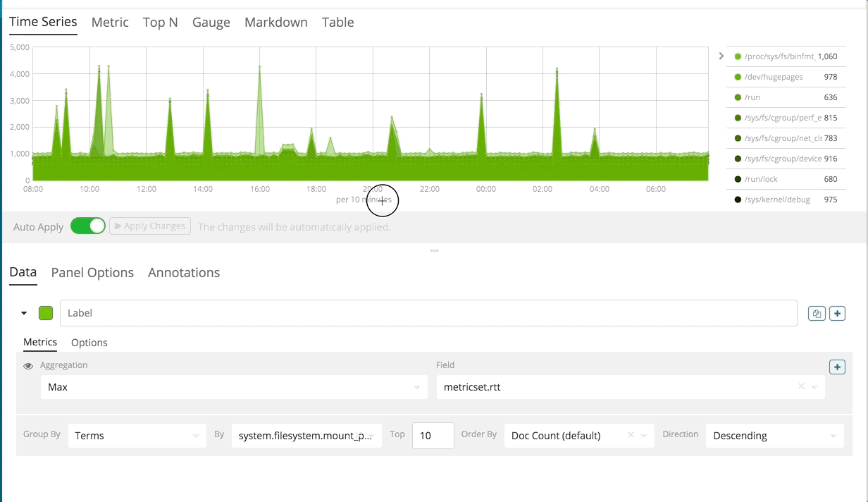The height and width of the screenshot is (502, 868).
Task: Add a series with the plus icon
Action: [837, 314]
